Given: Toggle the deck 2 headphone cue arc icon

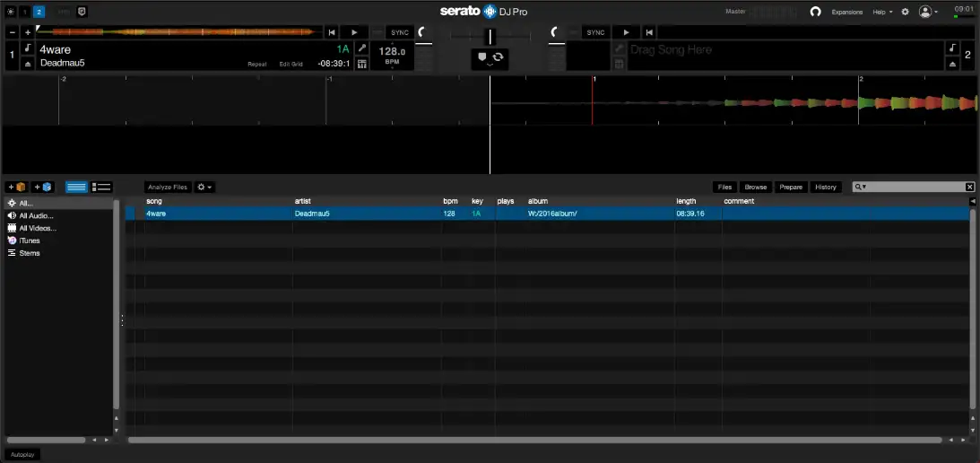Looking at the screenshot, I should 555,32.
